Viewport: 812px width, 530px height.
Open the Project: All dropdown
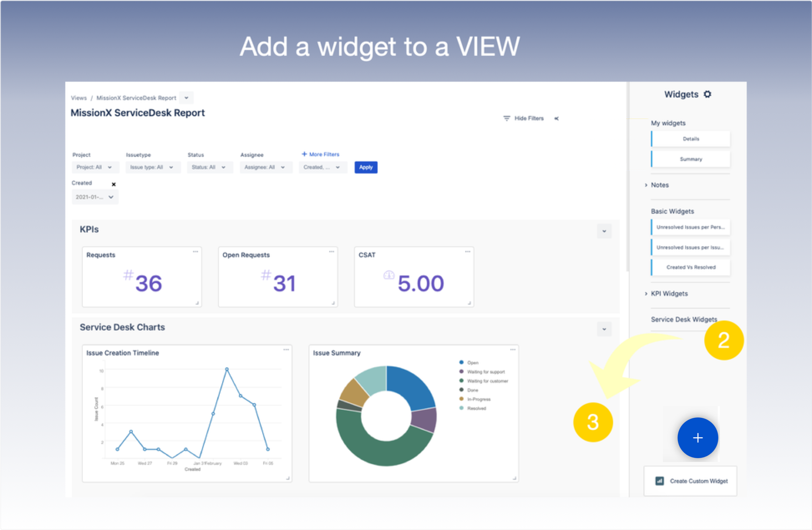point(94,167)
